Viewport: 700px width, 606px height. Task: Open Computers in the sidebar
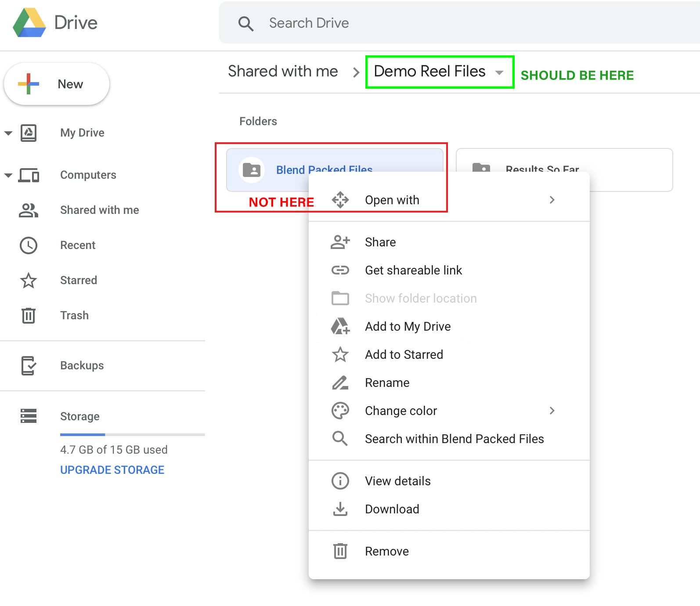88,175
